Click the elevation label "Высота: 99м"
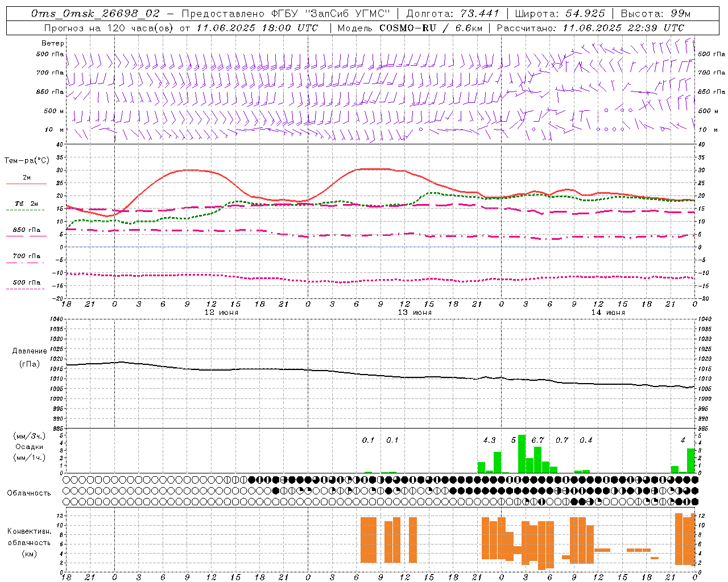 coord(656,14)
